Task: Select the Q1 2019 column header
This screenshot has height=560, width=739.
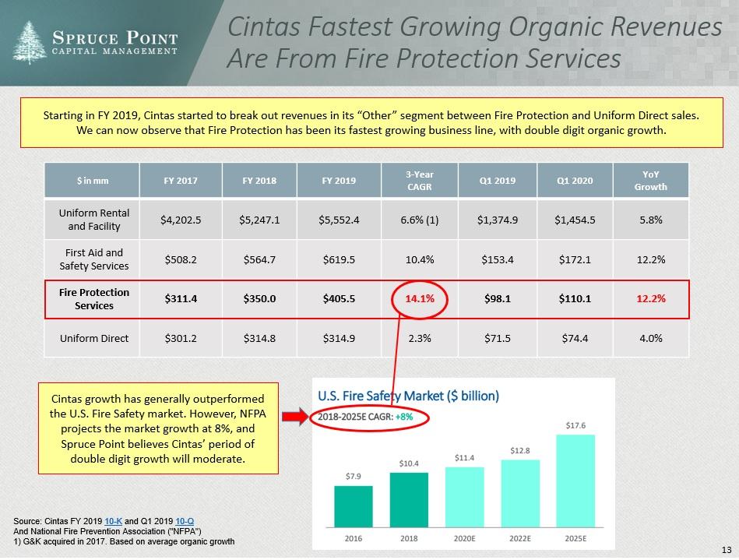Action: click(x=498, y=181)
